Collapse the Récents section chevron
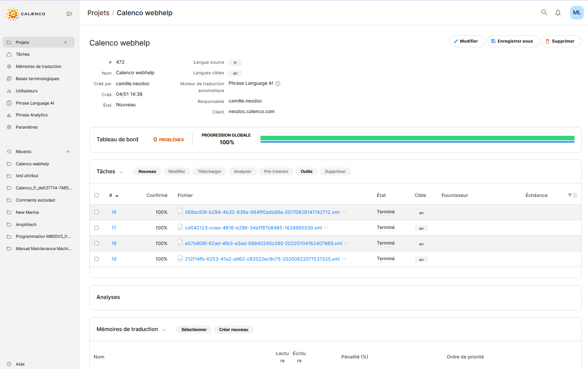This screenshot has height=369, width=588. 68,152
